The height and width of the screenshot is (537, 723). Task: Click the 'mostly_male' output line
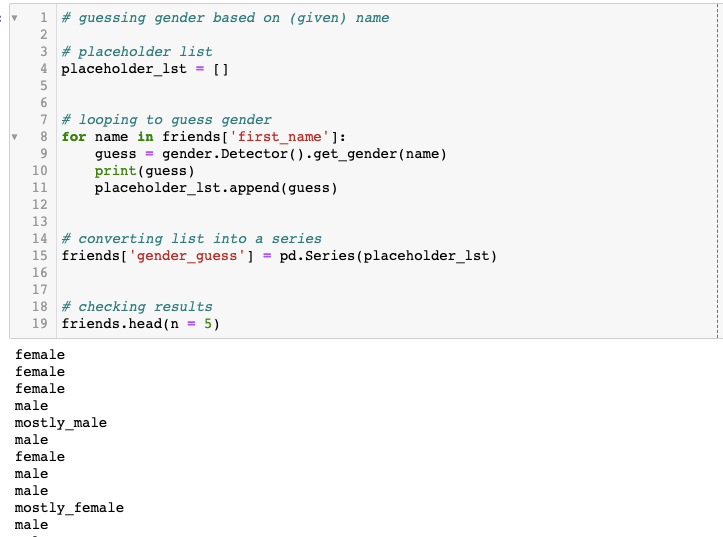(x=61, y=423)
